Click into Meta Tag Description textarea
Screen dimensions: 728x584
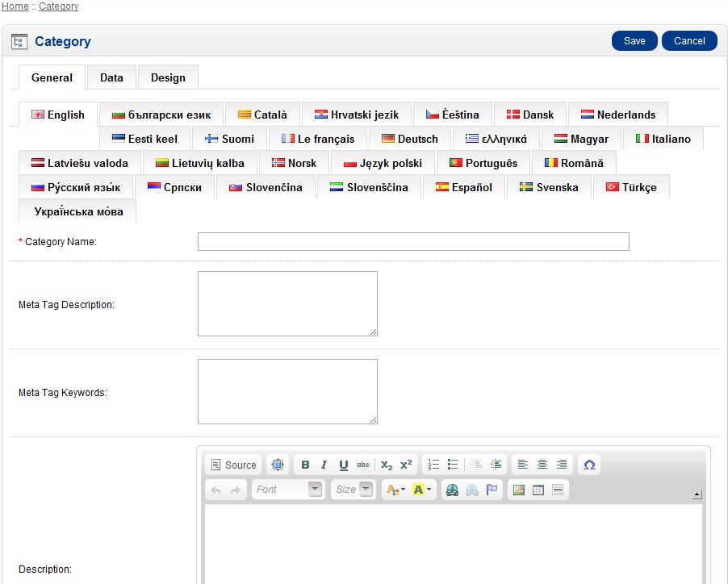coord(287,304)
